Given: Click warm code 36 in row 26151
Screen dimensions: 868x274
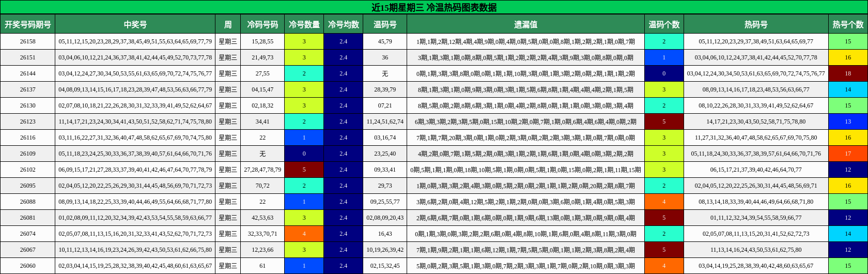Looking at the screenshot, I should [385, 57].
